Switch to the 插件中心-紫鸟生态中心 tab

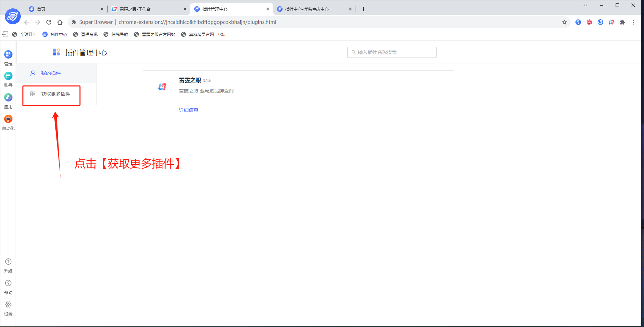click(x=312, y=9)
